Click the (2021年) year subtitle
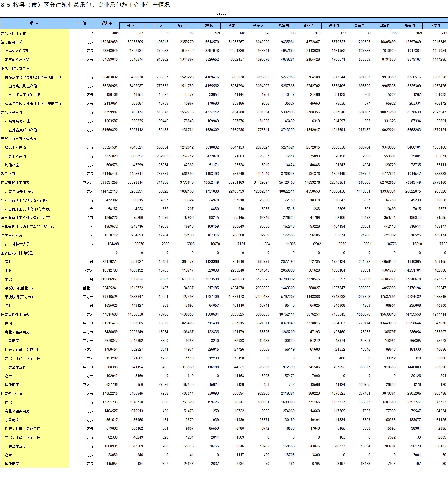Screen dimensions: 448x477 (x=224, y=13)
